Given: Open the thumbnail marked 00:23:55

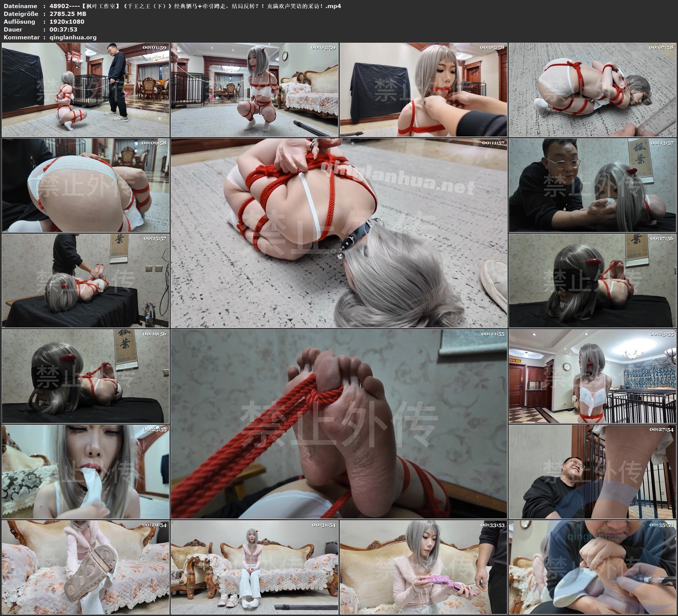Looking at the screenshot, I should tap(592, 376).
